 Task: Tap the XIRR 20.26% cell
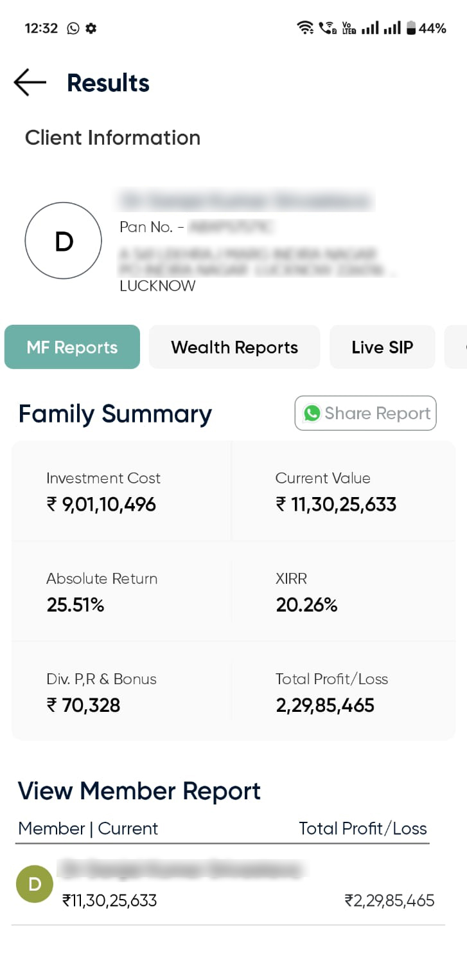point(344,592)
